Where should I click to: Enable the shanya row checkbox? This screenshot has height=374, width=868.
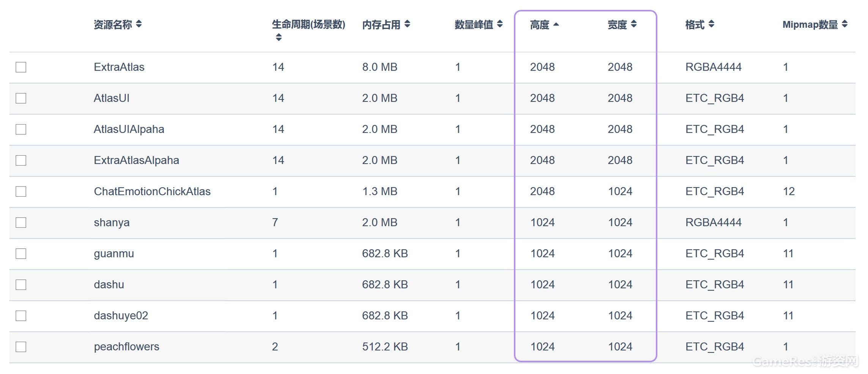click(21, 223)
